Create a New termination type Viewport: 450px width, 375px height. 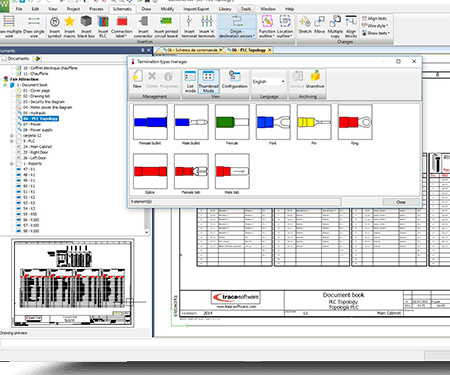tap(137, 79)
